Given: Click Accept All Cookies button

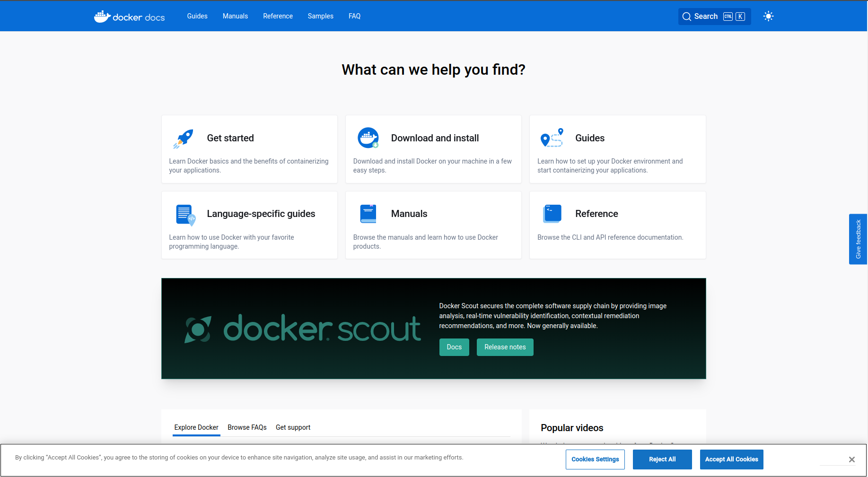Looking at the screenshot, I should 731,460.
